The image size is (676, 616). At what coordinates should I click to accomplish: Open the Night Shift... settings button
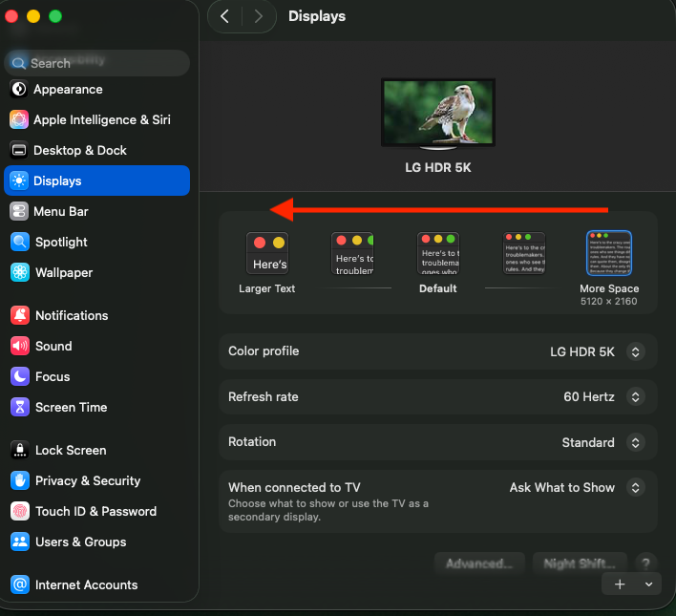[x=580, y=563]
